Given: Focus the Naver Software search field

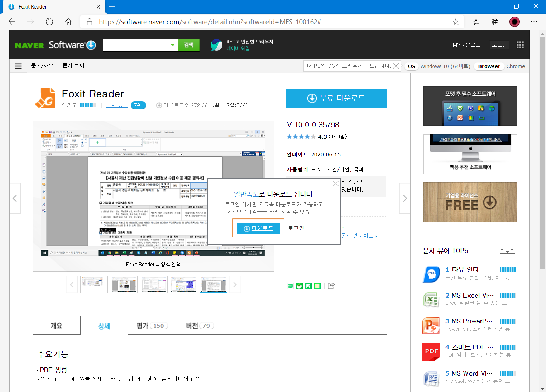Looking at the screenshot, I should [x=136, y=45].
